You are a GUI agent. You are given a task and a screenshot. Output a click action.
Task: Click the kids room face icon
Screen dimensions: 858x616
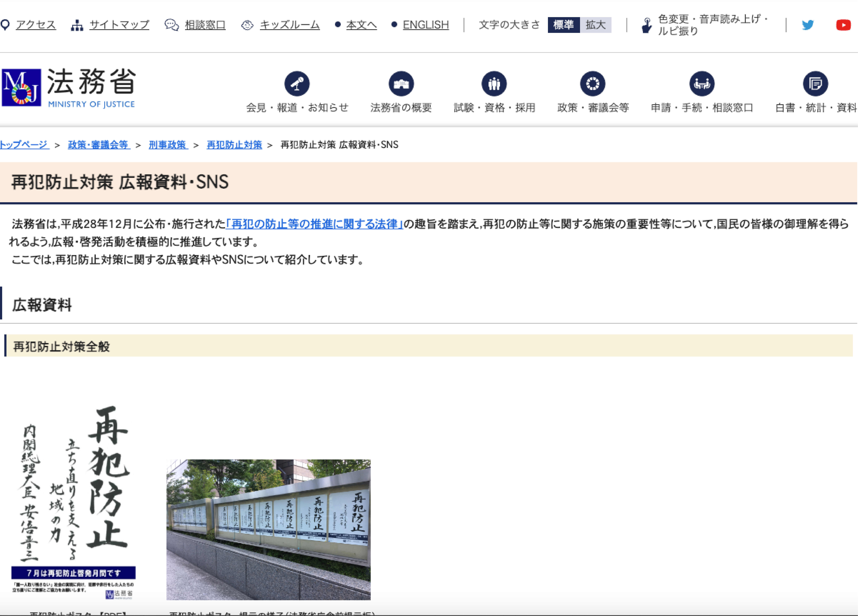247,25
